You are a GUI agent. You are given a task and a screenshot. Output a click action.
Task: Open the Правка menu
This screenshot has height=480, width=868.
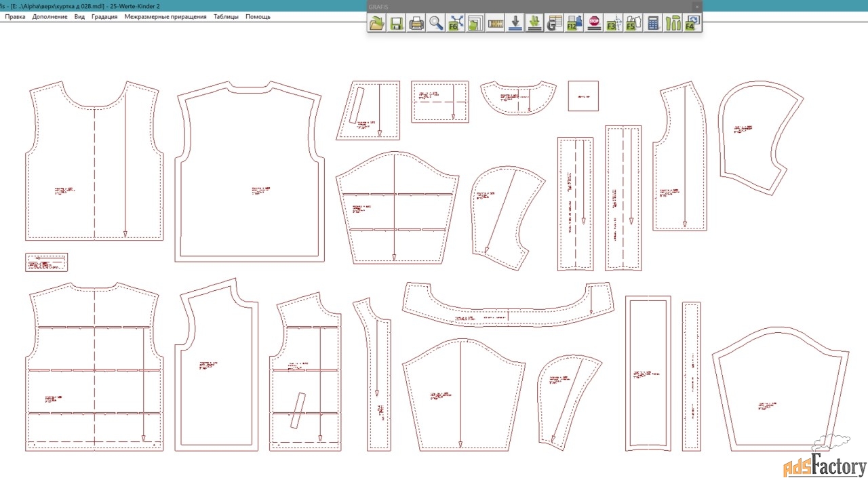coord(15,16)
